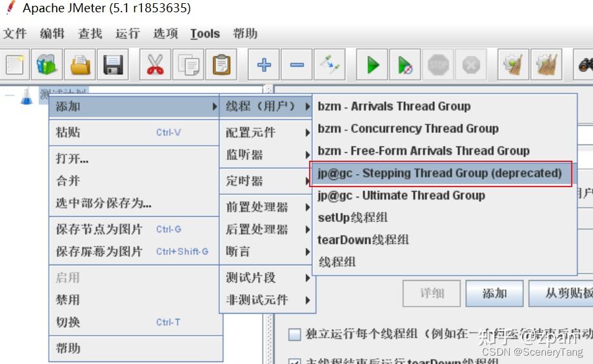Image resolution: width=593 pixels, height=364 pixels.
Task: Select bzm - Free-Form Arrivals Thread Group
Action: pyautogui.click(x=445, y=151)
